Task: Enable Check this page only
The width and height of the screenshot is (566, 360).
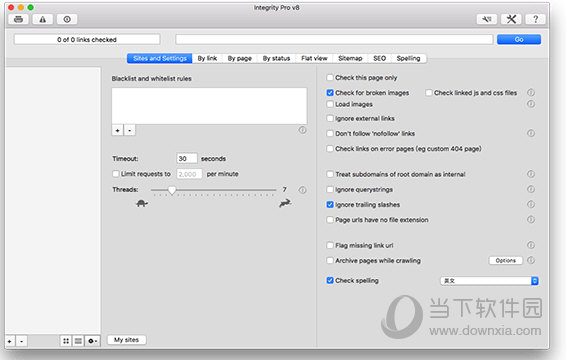Action: point(330,78)
